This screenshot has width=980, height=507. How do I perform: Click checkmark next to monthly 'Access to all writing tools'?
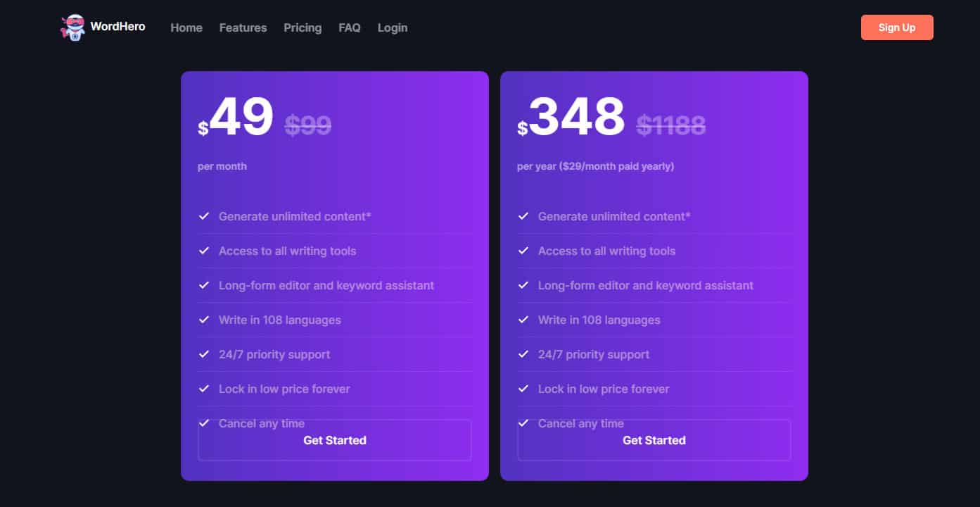(204, 251)
